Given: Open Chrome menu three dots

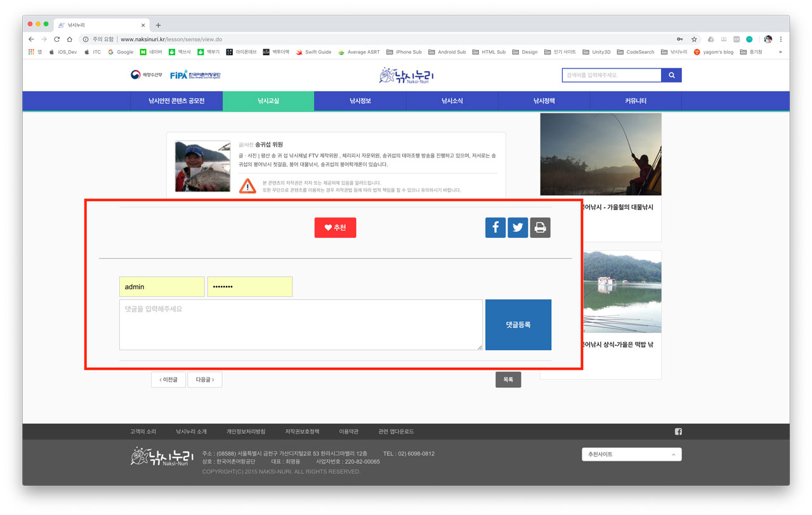Looking at the screenshot, I should (x=781, y=39).
